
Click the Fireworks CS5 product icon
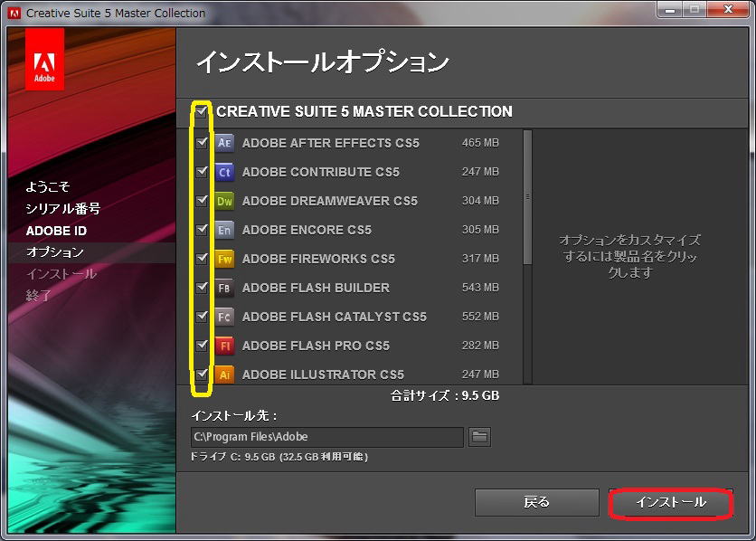pos(224,259)
